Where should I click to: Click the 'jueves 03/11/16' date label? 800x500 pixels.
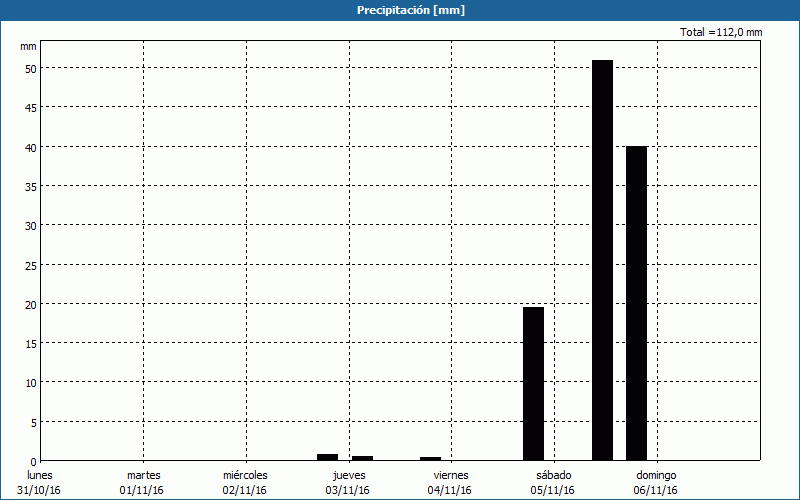[x=348, y=483]
